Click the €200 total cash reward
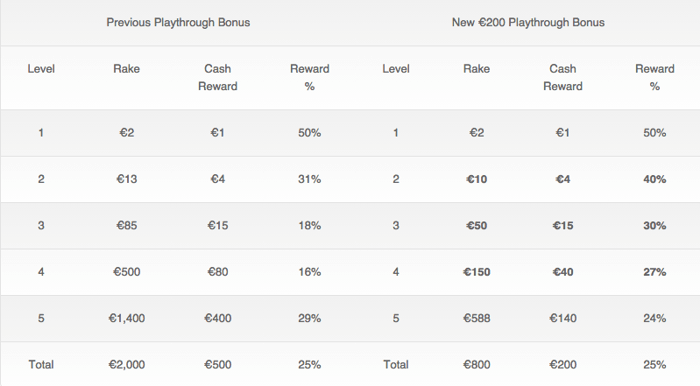This screenshot has height=386, width=700. point(562,365)
